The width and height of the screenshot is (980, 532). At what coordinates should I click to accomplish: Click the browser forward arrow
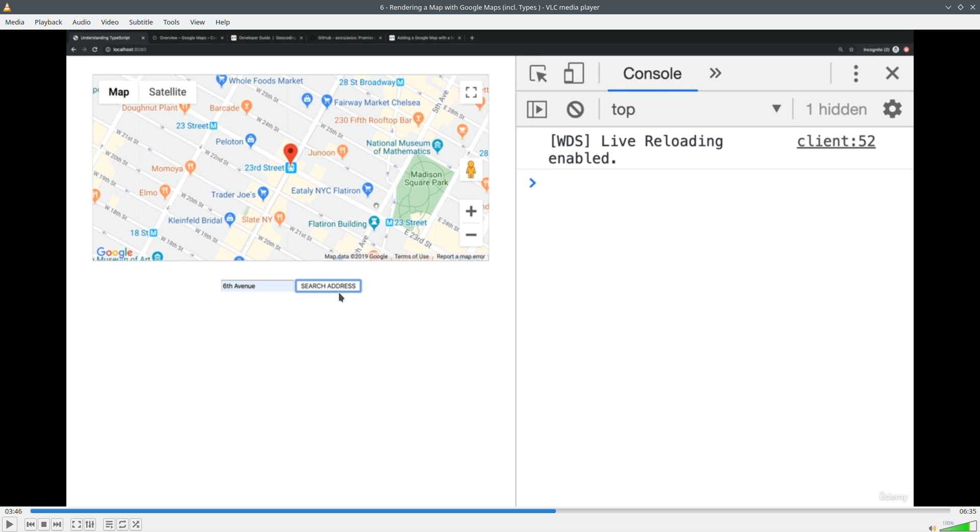pos(84,50)
